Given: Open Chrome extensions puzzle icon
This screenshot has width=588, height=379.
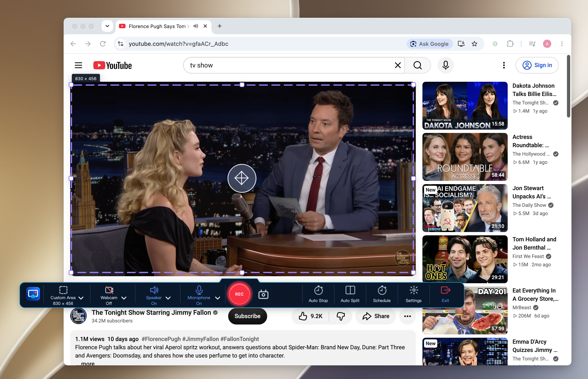Looking at the screenshot, I should click(510, 44).
